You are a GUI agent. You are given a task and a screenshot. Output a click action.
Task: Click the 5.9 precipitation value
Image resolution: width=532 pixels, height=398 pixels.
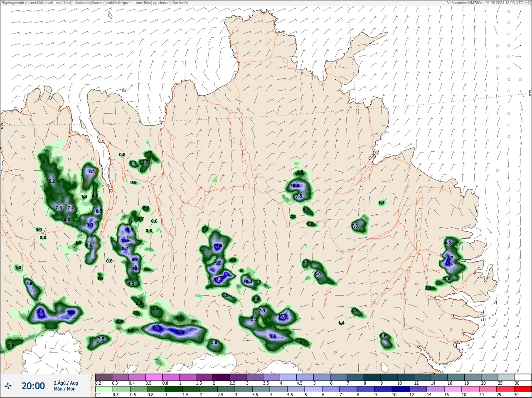pyautogui.click(x=214, y=343)
